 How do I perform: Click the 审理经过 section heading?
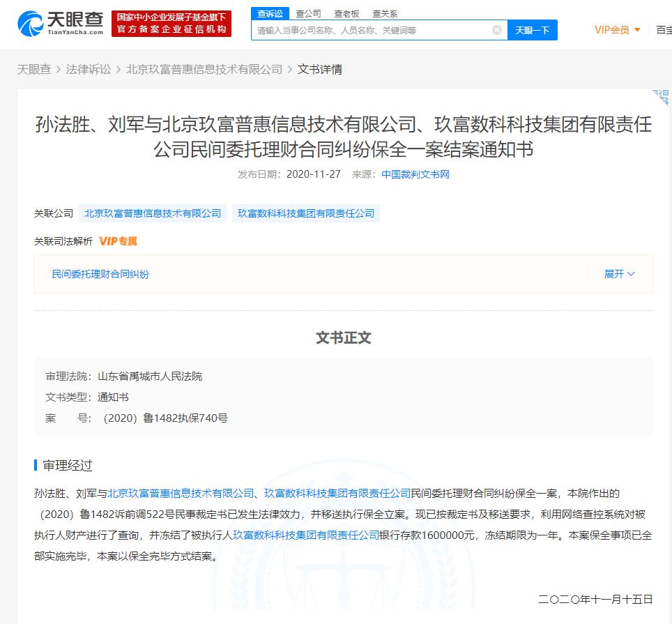(x=68, y=466)
